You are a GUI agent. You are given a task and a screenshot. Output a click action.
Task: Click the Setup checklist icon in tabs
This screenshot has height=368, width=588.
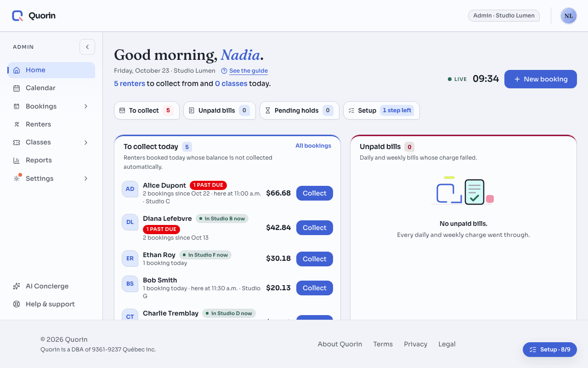pyautogui.click(x=351, y=110)
